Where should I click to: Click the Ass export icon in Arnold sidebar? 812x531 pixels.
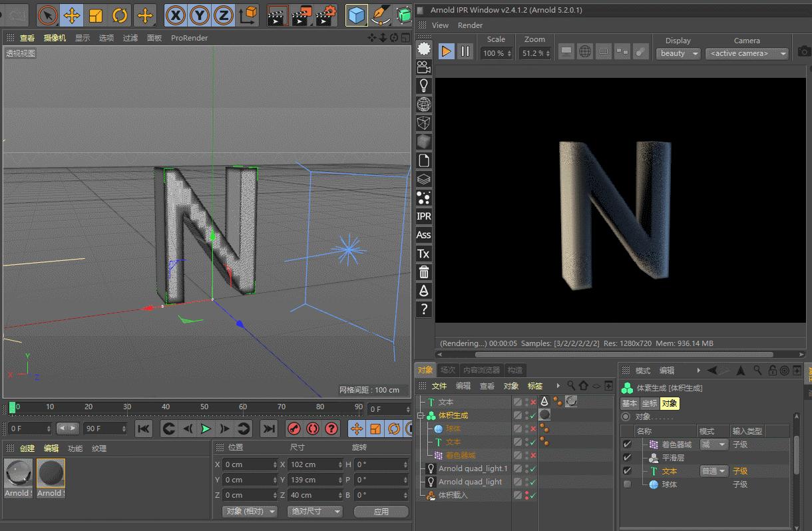tap(423, 234)
